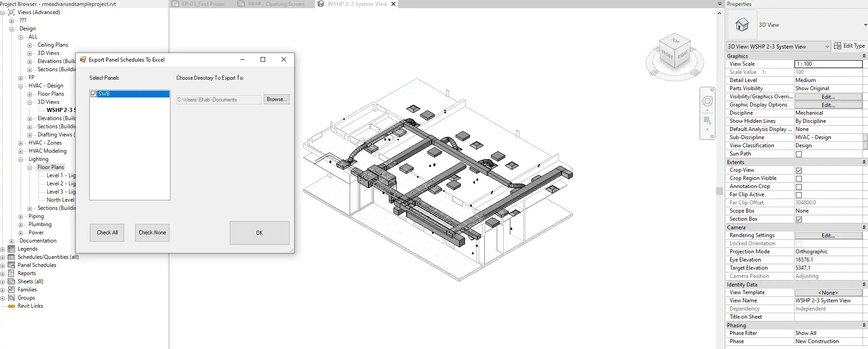The image size is (868, 349).
Task: Close the WSHP 2-3 System View tab
Action: [393, 4]
